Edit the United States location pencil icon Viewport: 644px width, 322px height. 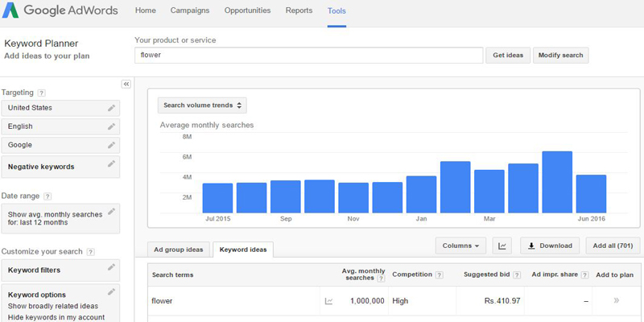pos(111,108)
